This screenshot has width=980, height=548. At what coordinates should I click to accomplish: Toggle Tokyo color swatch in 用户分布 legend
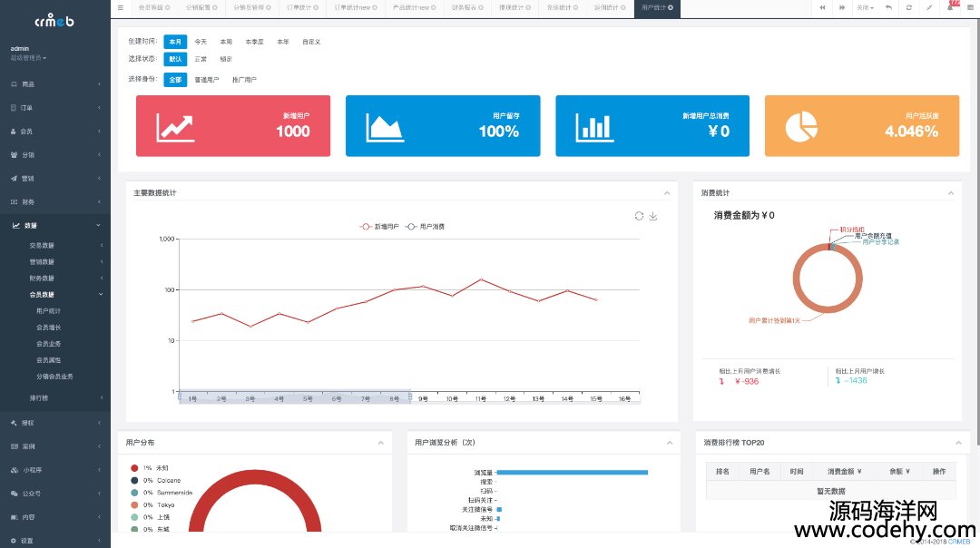point(134,504)
